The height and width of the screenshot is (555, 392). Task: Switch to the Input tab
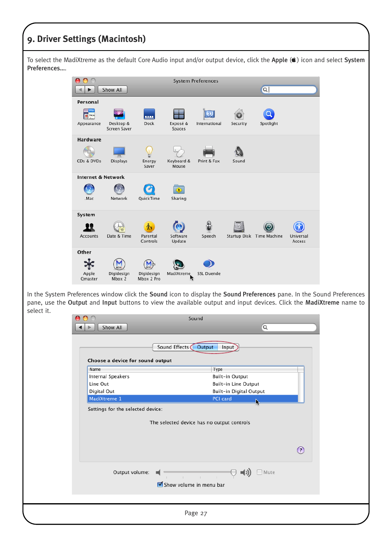click(x=228, y=347)
